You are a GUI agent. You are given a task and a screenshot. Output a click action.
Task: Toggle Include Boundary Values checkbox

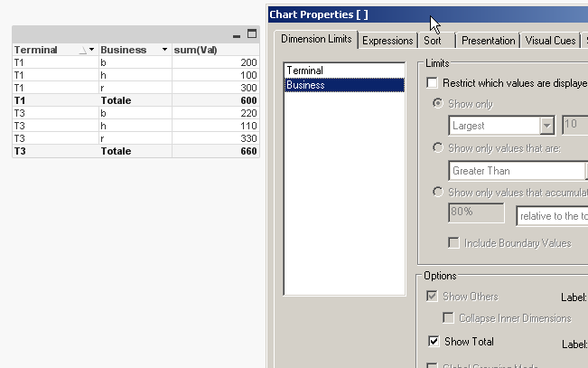click(455, 243)
